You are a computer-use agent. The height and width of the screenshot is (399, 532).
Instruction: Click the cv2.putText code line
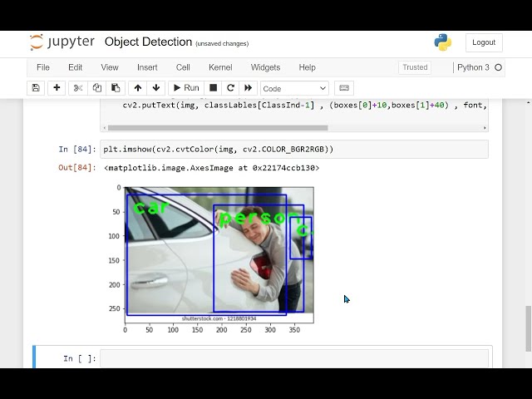point(304,106)
